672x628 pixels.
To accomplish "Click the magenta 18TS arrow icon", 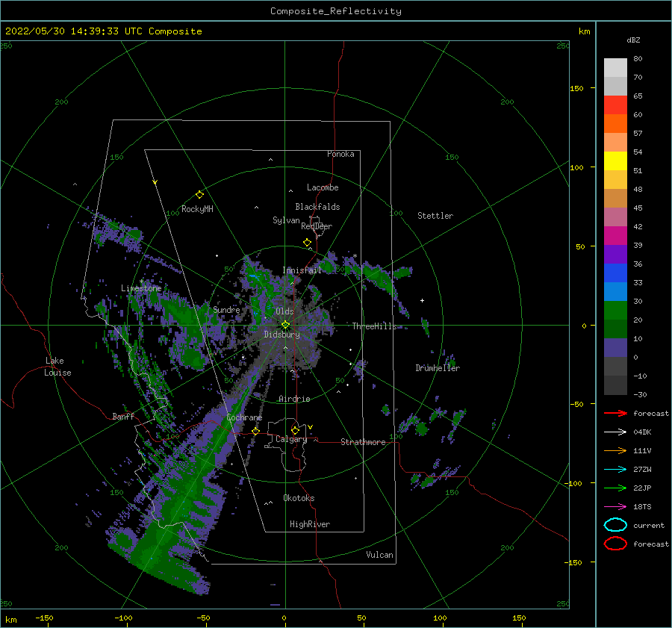I will click(x=615, y=507).
